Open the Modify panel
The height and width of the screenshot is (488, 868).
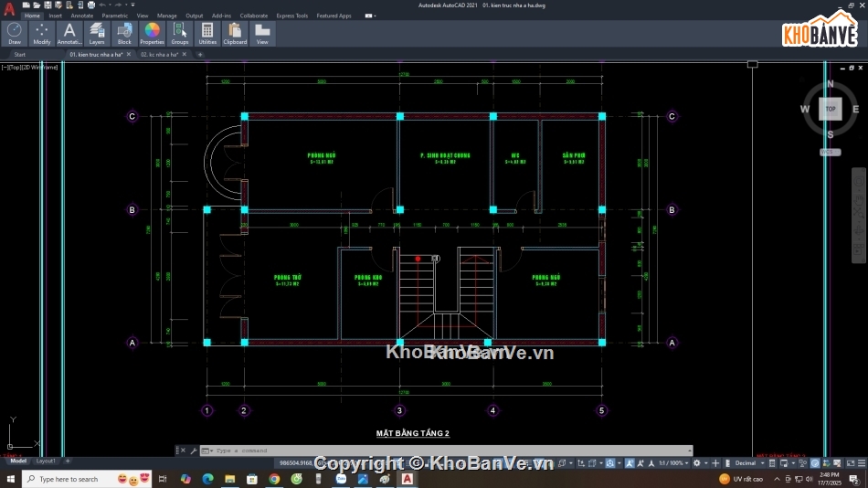point(41,34)
